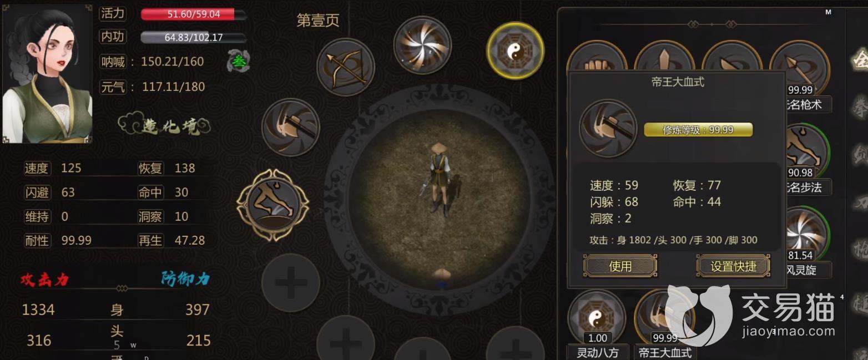Open the 灵动八方 skill icon
The height and width of the screenshot is (360, 868).
(x=597, y=318)
